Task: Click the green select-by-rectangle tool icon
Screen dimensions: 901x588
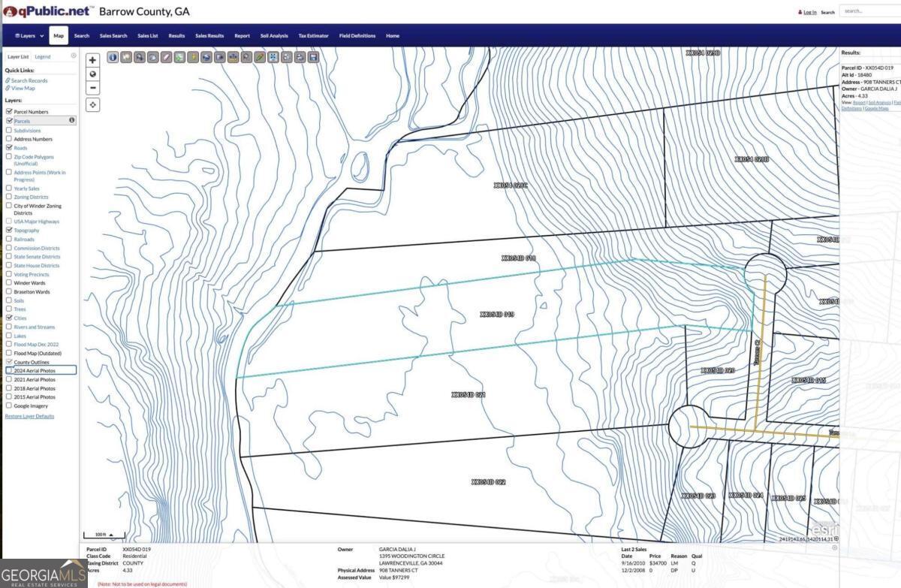Action: click(x=179, y=56)
